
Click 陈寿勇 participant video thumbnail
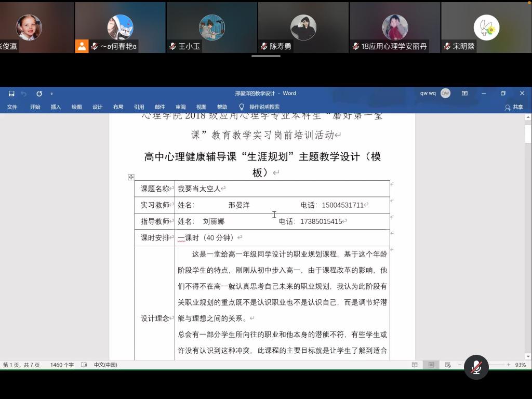pos(303,27)
